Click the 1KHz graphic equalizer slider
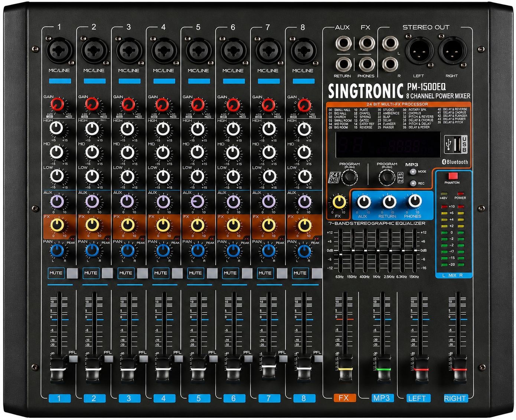This screenshot has height=420, width=516. click(x=378, y=251)
